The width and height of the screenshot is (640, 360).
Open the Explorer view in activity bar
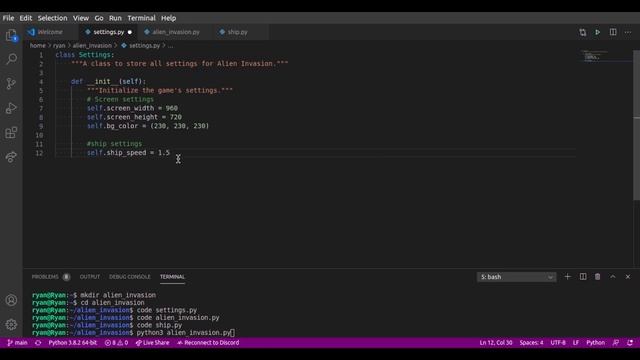pos(11,36)
